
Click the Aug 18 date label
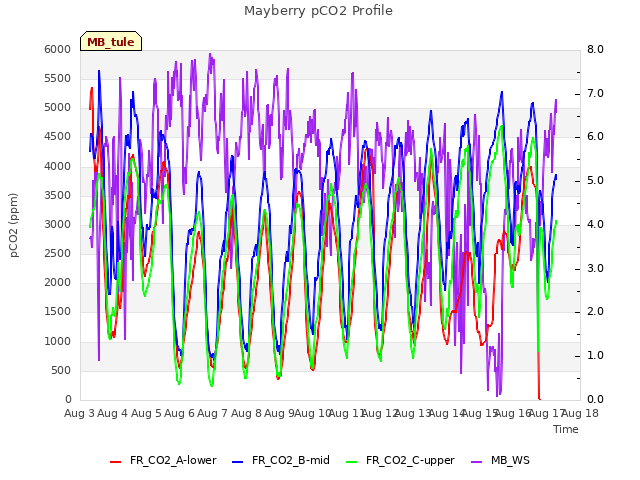click(x=580, y=413)
